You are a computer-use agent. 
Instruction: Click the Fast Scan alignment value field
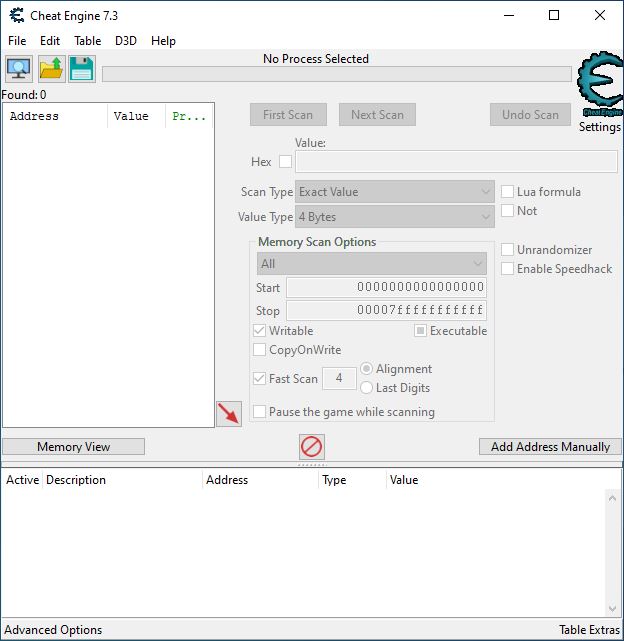tap(339, 378)
